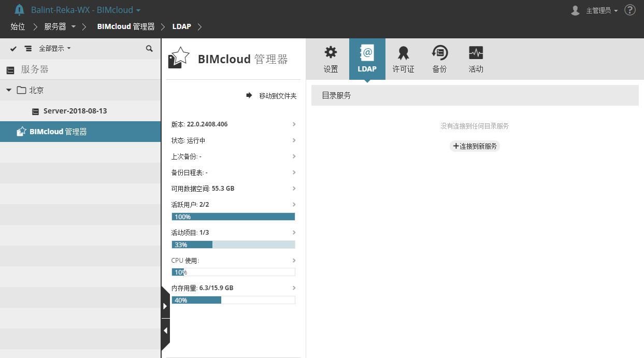This screenshot has height=358, width=644.
Task: Expand the 版本 row chevron
Action: click(x=294, y=124)
